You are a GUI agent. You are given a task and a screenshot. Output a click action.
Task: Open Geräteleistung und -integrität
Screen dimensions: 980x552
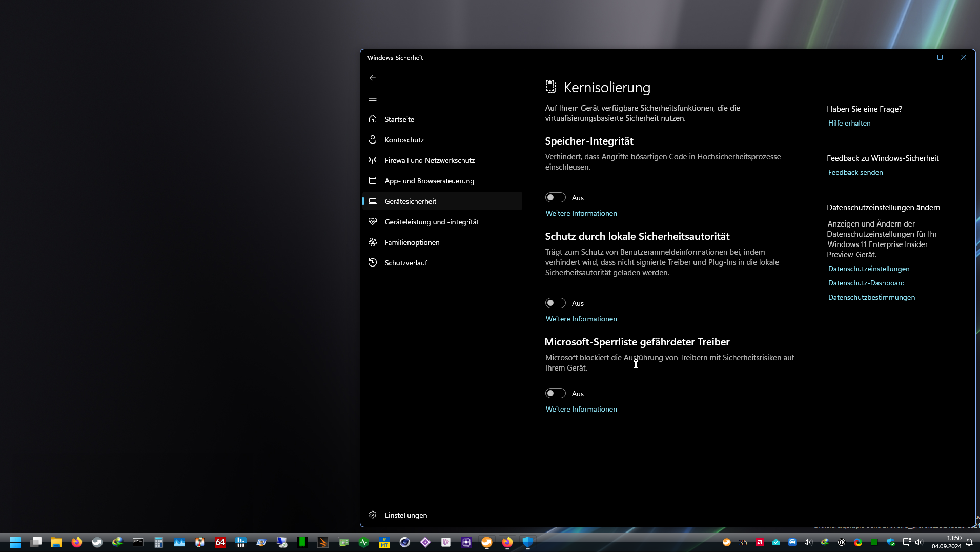pos(442,222)
